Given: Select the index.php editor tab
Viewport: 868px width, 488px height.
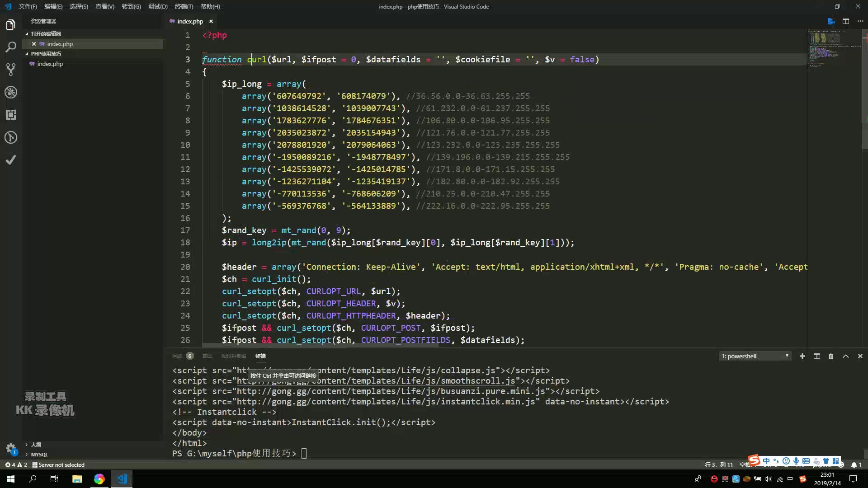Looking at the screenshot, I should click(190, 21).
